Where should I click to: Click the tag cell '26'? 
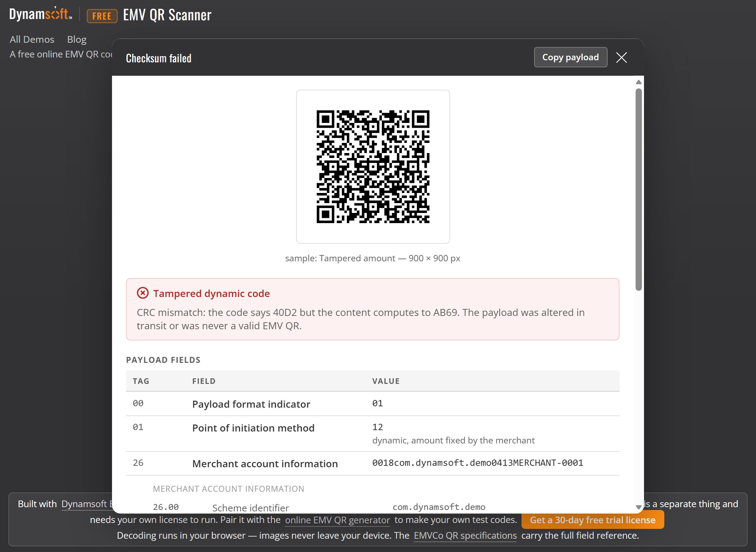[138, 463]
